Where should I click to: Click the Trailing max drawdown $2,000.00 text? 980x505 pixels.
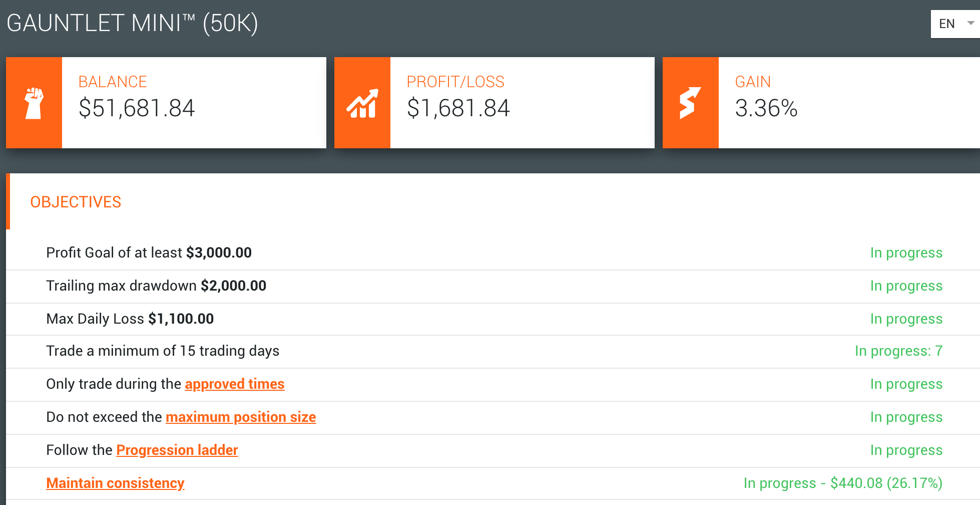click(x=156, y=286)
